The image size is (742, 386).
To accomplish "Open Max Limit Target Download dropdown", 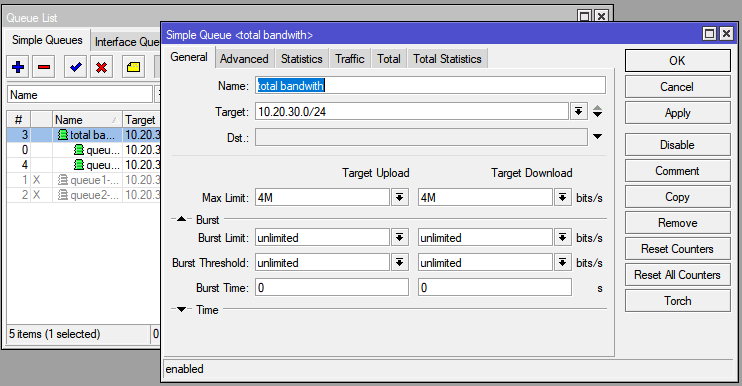I will coord(562,197).
